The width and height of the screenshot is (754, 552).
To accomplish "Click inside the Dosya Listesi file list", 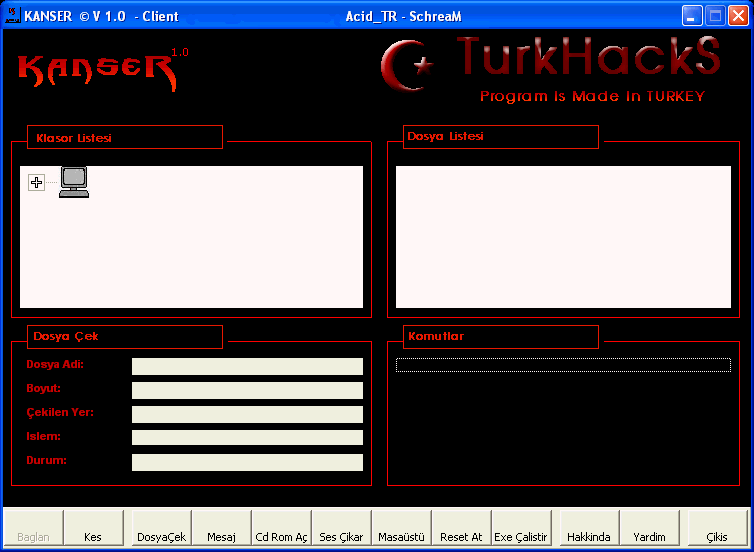I will 563,237.
